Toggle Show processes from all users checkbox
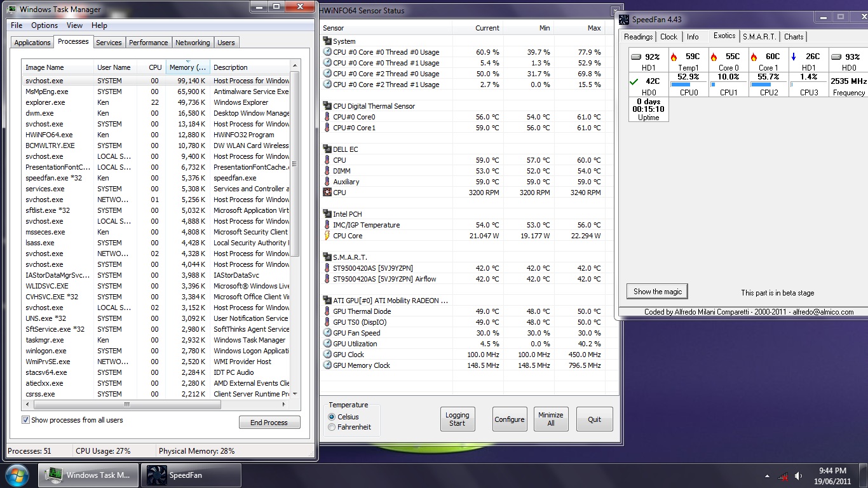868x488 pixels. [26, 420]
